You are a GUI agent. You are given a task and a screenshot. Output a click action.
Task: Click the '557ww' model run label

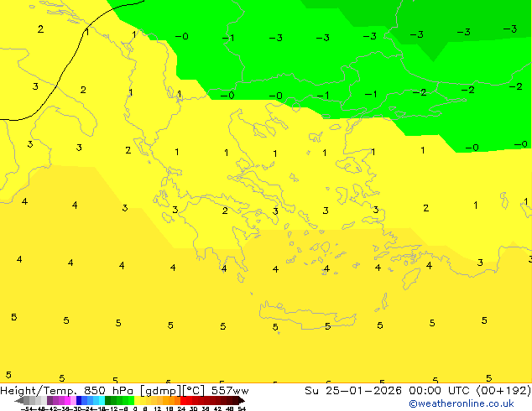pos(230,391)
